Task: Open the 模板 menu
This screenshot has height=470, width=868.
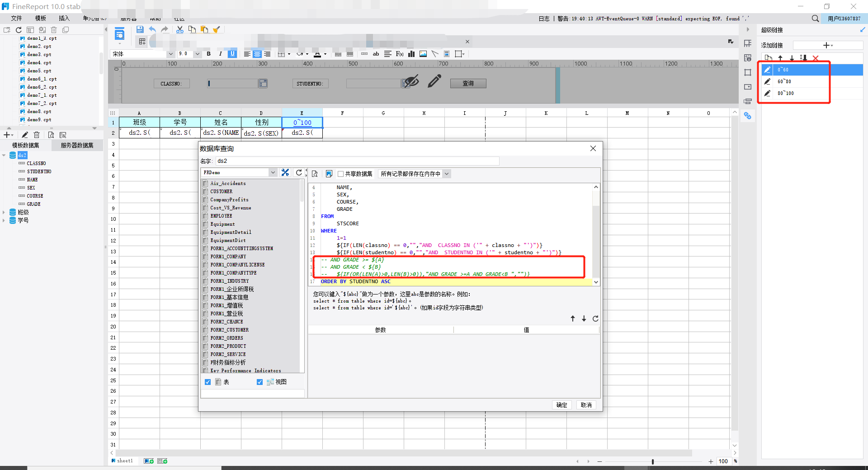Action: click(41, 18)
